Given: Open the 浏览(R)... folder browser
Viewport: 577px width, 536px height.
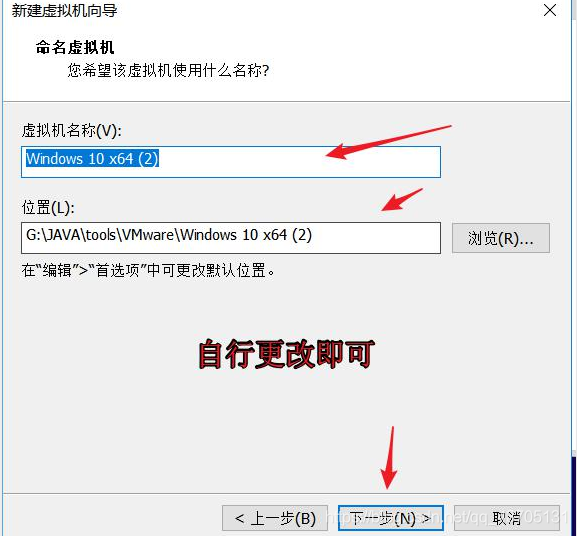Looking at the screenshot, I should [500, 238].
